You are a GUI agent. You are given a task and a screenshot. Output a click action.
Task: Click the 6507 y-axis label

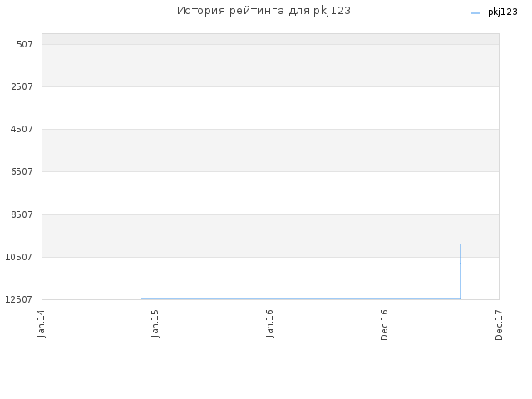coord(22,171)
